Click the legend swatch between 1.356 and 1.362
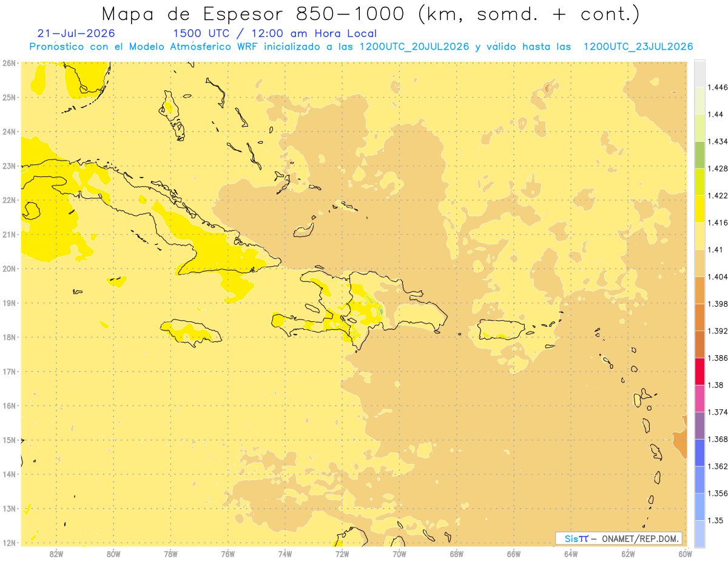Image resolution: width=728 pixels, height=562 pixels. (x=699, y=480)
